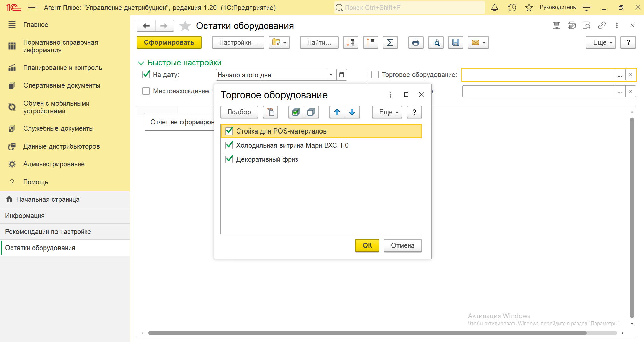This screenshot has height=342, width=644.
Task: Click Сформировать button
Action: tap(169, 42)
